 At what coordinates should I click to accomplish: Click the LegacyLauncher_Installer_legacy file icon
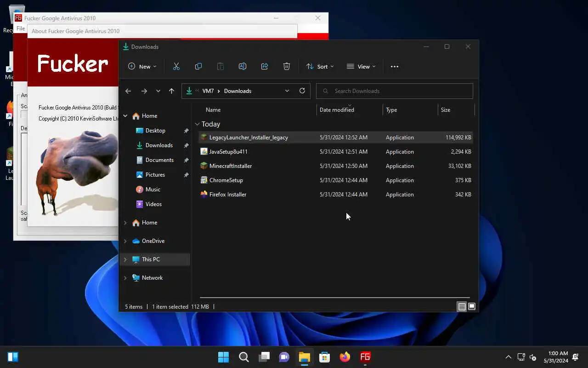pos(204,137)
